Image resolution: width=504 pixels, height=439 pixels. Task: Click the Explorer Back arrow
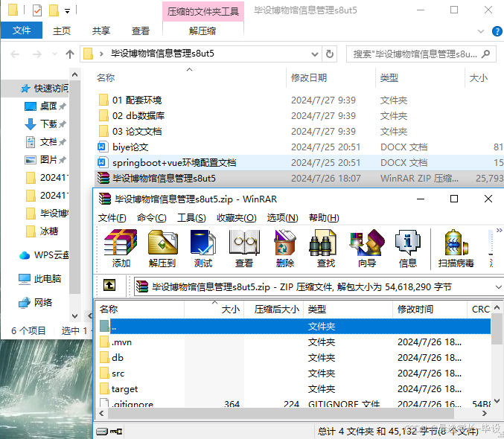tap(15, 54)
